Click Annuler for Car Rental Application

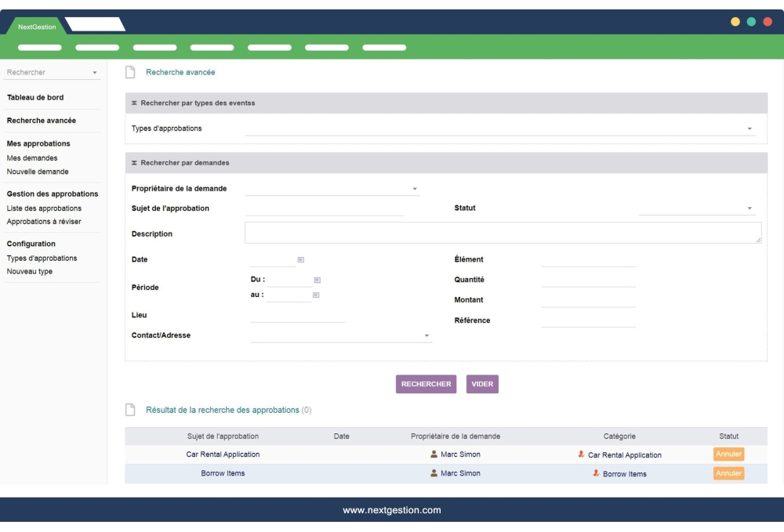coord(728,454)
